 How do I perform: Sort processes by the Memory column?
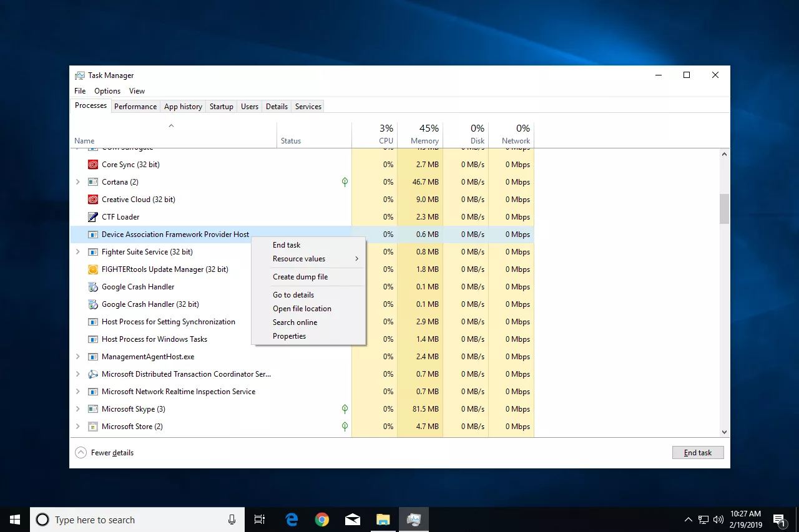pyautogui.click(x=420, y=135)
